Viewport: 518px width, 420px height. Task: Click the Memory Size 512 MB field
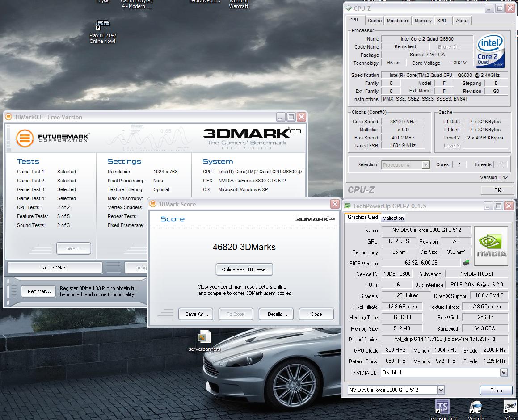tap(402, 328)
